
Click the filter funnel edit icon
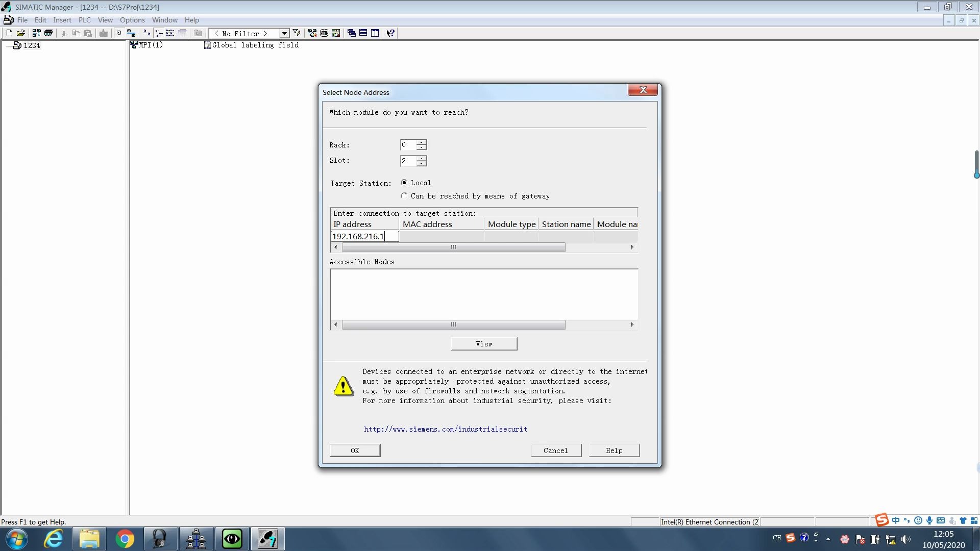(297, 33)
